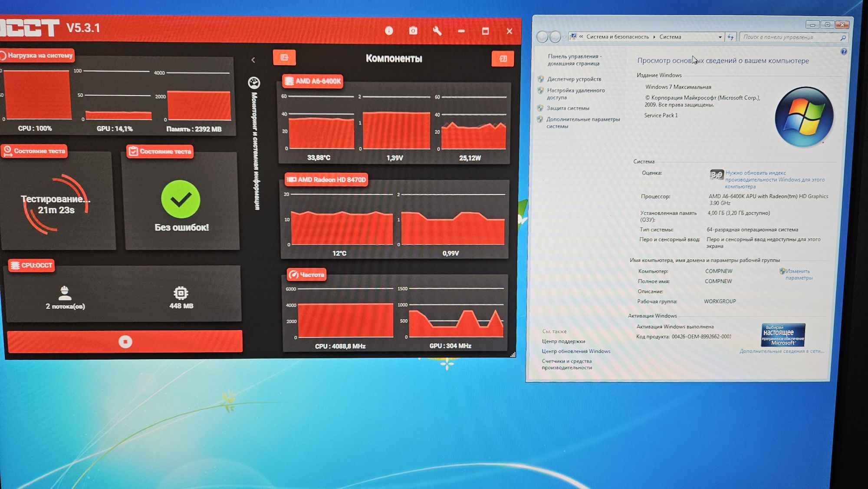Click the right button beside Компоненты header
868x489 pixels.
[503, 59]
